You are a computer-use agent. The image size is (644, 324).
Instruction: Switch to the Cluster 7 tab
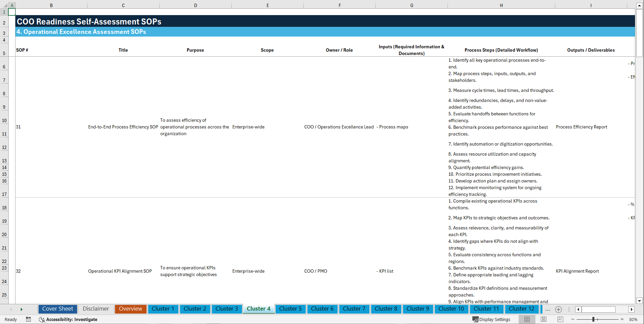click(x=354, y=309)
